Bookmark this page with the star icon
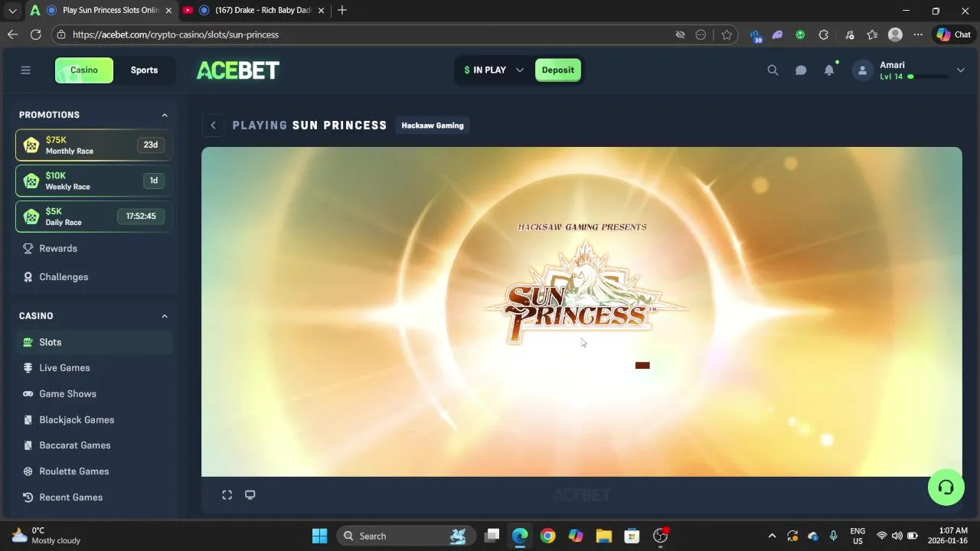The image size is (980, 551). point(727,34)
